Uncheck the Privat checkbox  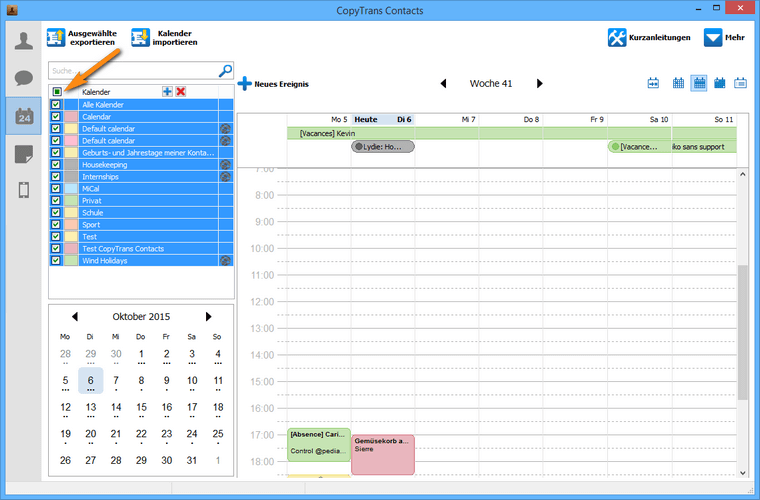tap(56, 201)
